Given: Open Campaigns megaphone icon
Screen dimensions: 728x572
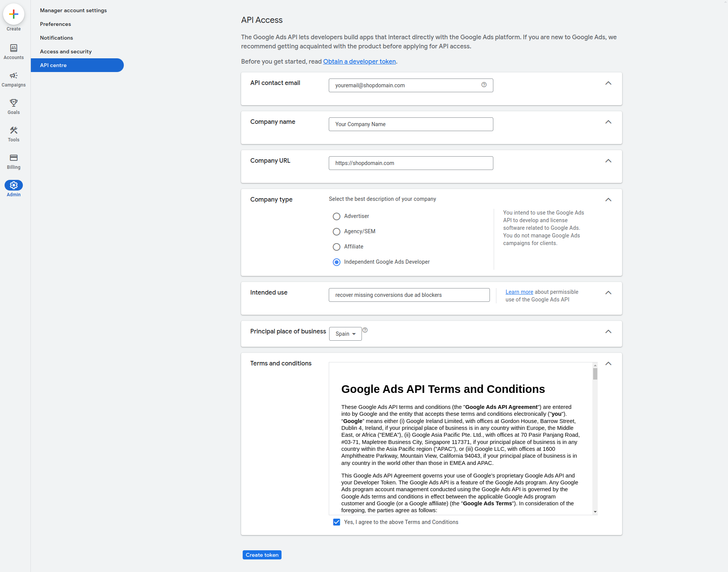Looking at the screenshot, I should (x=14, y=76).
